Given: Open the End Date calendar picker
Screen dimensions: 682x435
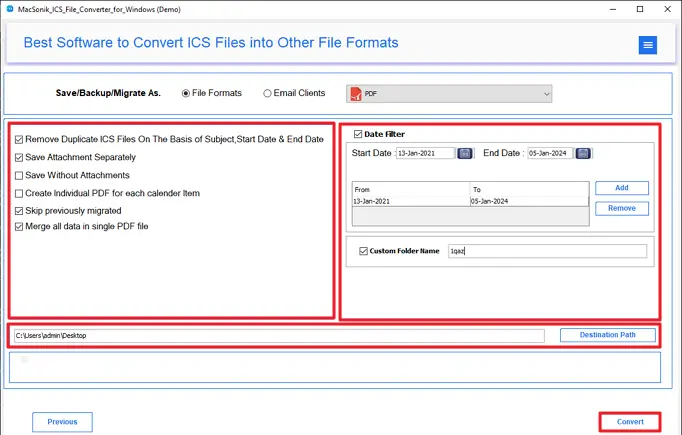Looking at the screenshot, I should coord(583,153).
